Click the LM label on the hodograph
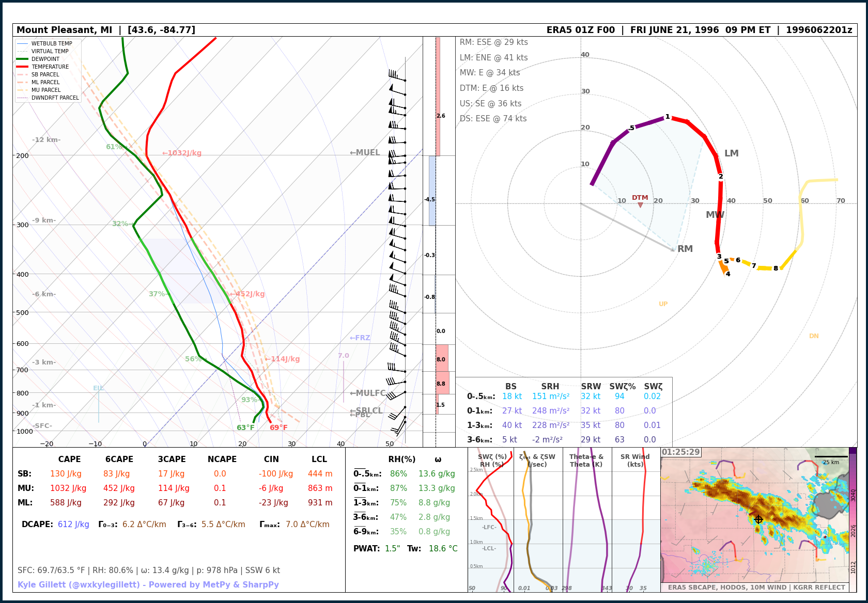 pyautogui.click(x=731, y=153)
